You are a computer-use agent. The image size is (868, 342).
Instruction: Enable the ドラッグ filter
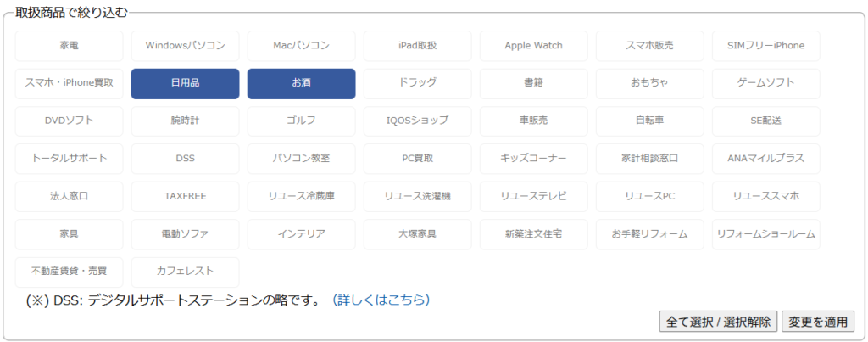tap(417, 83)
